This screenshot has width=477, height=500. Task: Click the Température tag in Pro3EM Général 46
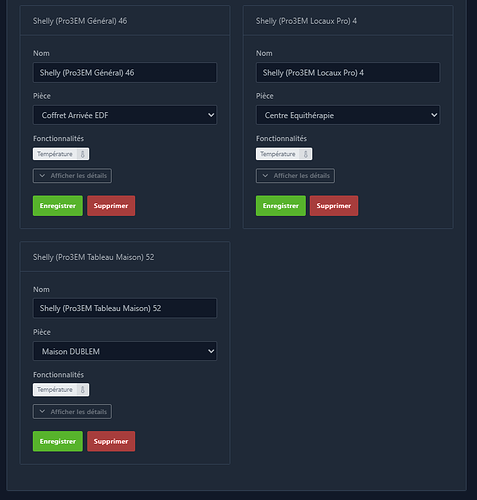[x=61, y=154]
